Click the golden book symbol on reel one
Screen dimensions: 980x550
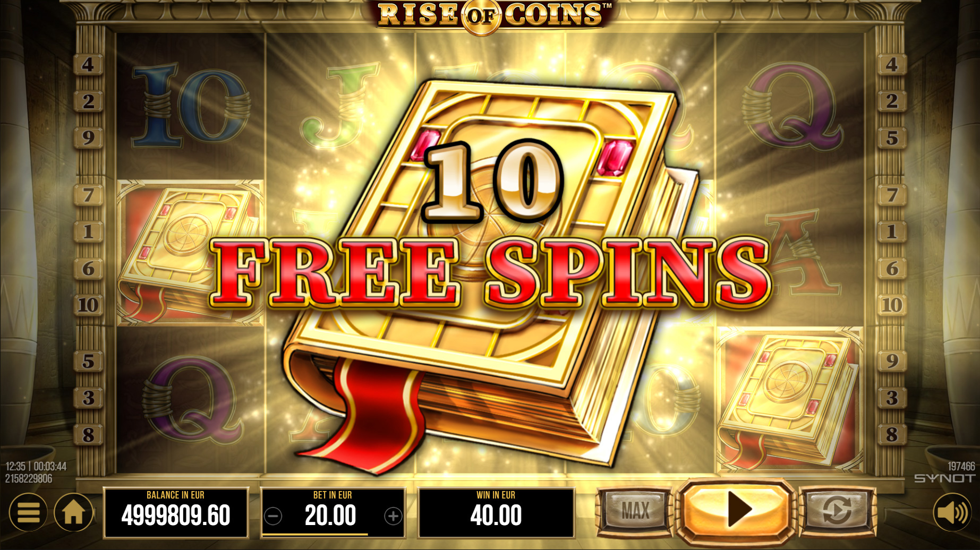pyautogui.click(x=190, y=253)
